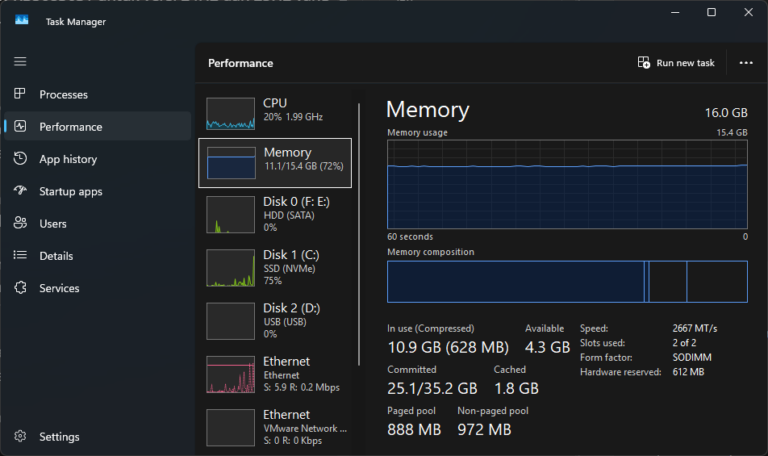Switch to the Details page
The image size is (768, 456).
point(97,256)
